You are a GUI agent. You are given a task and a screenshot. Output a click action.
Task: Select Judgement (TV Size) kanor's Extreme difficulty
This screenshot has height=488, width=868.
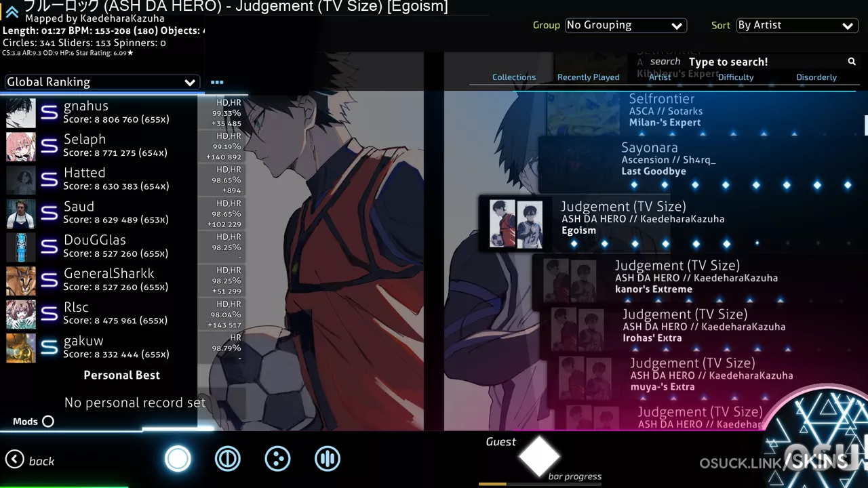700,282
